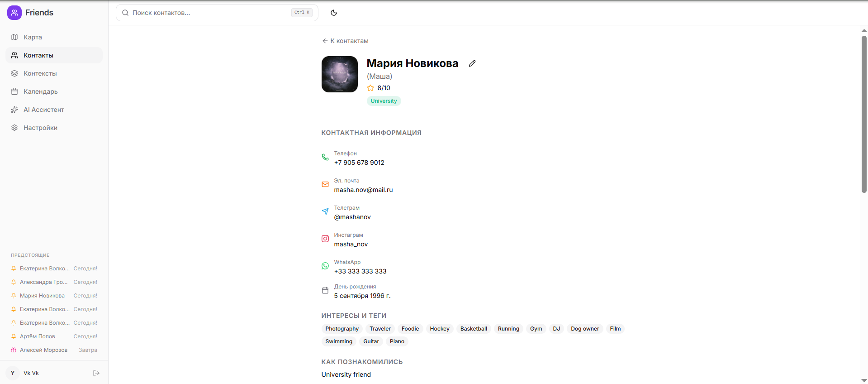
Task: Go back via К контактам link
Action: pos(345,41)
